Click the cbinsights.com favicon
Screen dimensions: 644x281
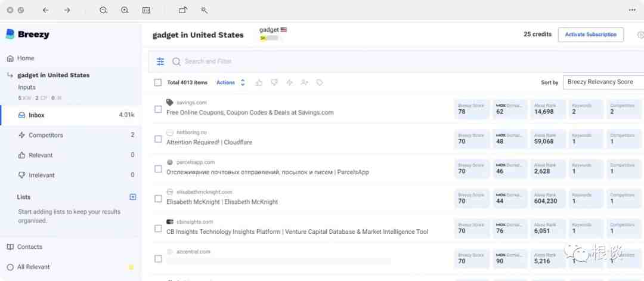[x=169, y=222]
